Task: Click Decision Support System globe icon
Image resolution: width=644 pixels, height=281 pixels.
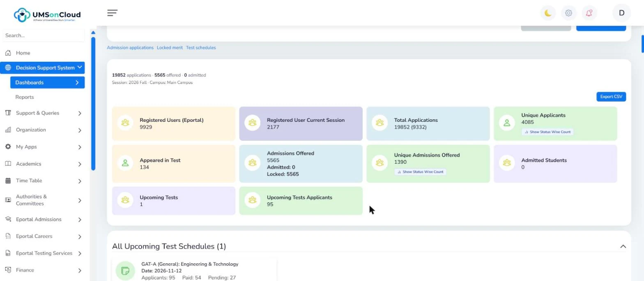Action: tap(8, 68)
